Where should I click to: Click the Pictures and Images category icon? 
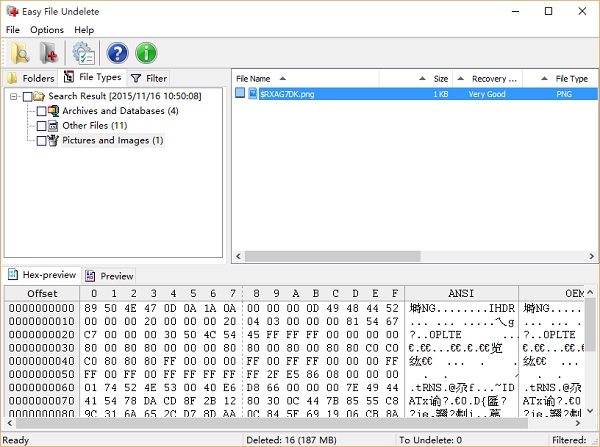pos(53,140)
